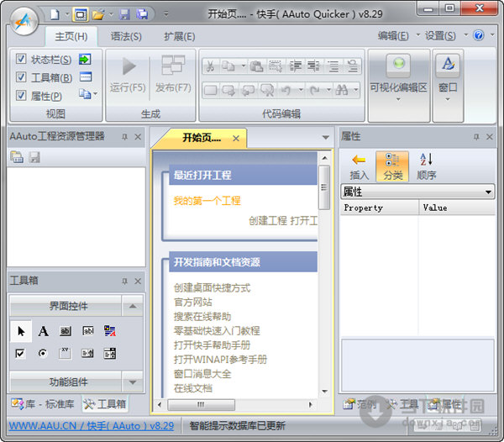
Task: Click the save all icon in the title bar
Action: coord(142,14)
